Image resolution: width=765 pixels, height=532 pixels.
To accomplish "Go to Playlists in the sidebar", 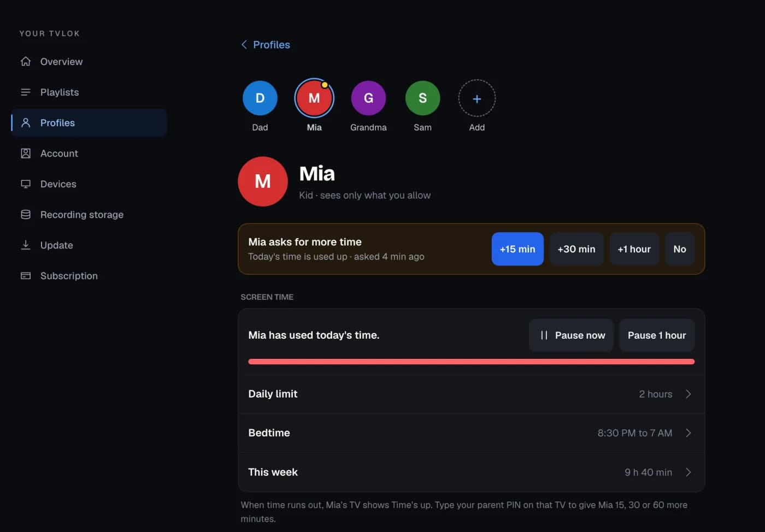I will click(89, 92).
